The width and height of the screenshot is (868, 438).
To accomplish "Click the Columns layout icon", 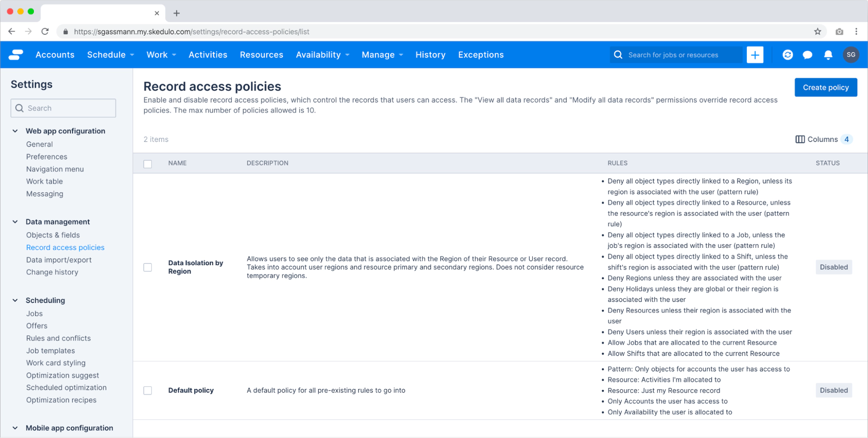I will (800, 139).
